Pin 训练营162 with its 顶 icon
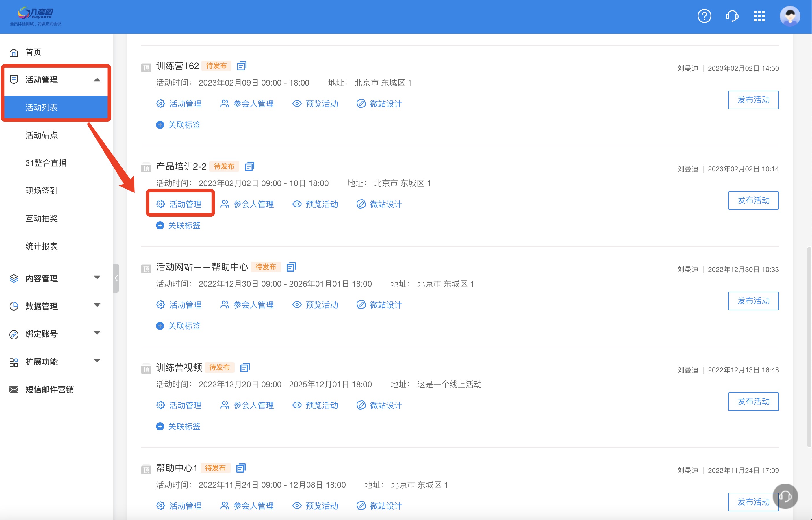The image size is (812, 520). 146,67
